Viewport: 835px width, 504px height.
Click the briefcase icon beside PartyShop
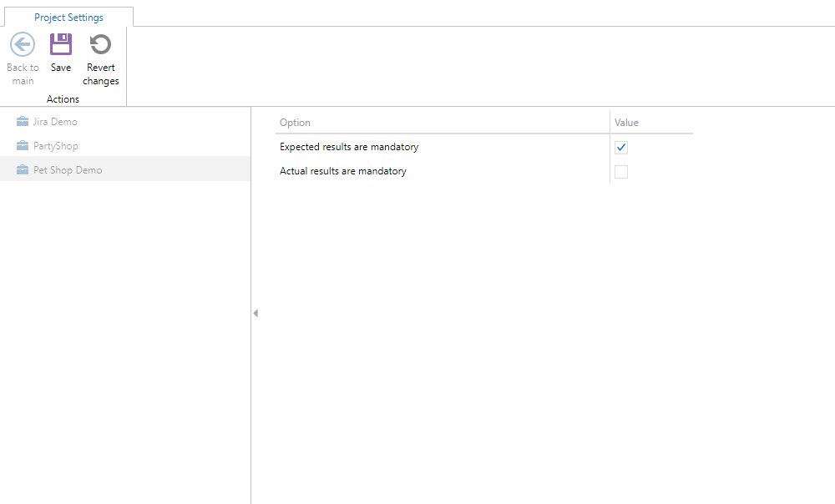23,146
